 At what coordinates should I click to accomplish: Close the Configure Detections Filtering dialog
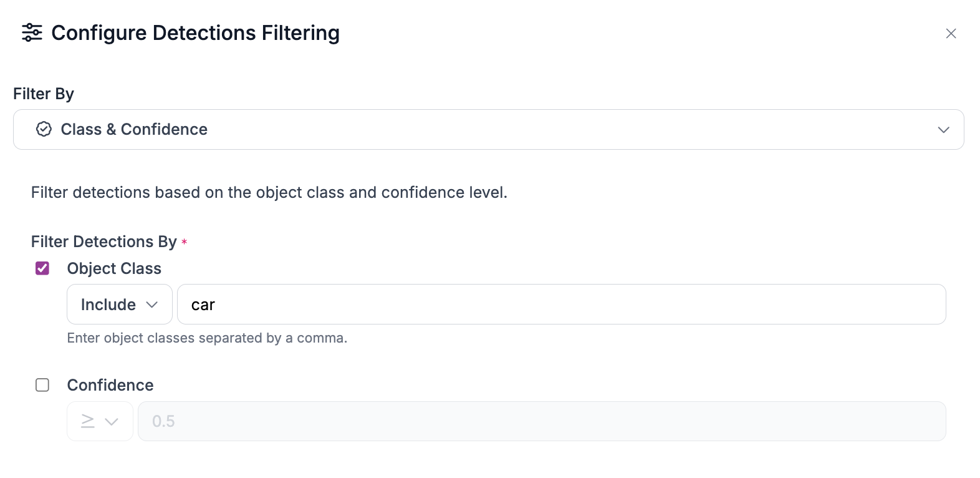[x=951, y=34]
